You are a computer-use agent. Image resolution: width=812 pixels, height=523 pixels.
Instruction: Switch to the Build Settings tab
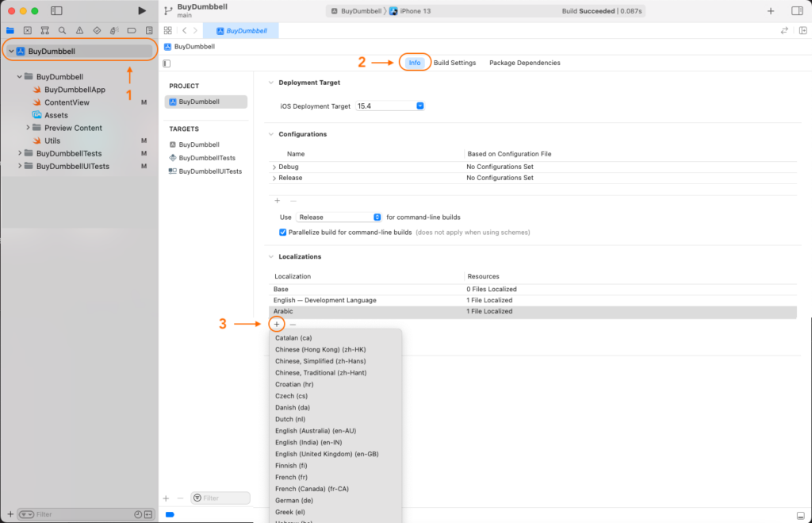point(454,63)
